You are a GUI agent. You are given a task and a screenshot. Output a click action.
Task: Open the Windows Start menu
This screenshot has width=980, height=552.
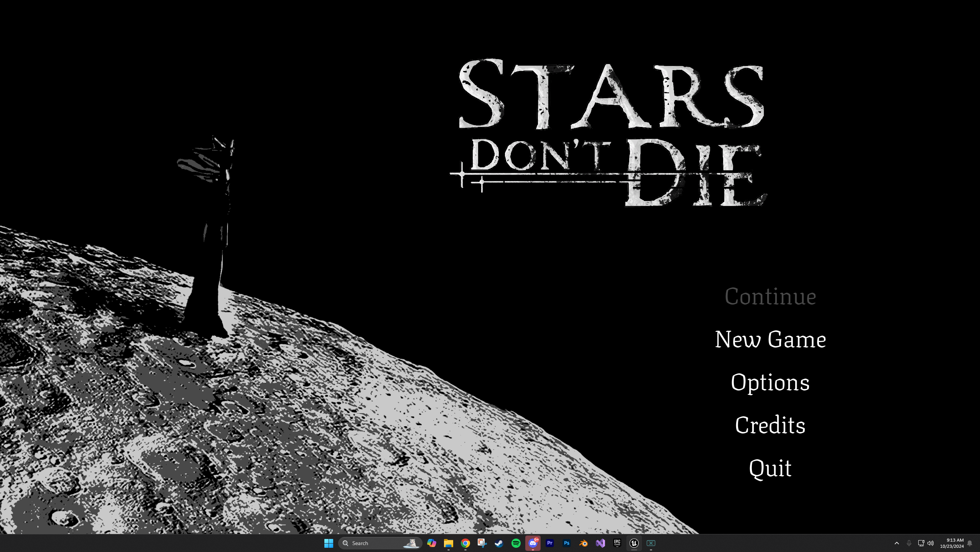click(329, 543)
